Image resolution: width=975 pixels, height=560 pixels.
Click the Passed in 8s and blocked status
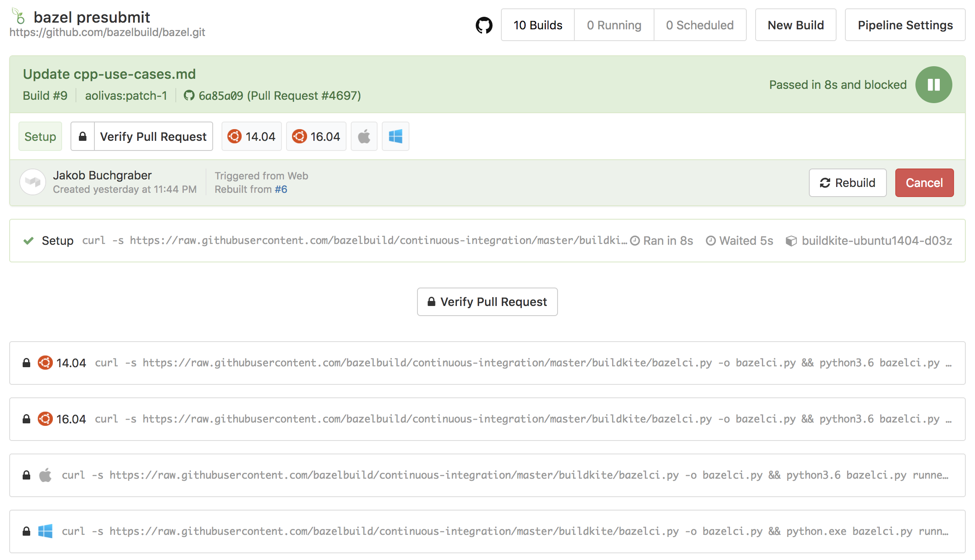(838, 85)
